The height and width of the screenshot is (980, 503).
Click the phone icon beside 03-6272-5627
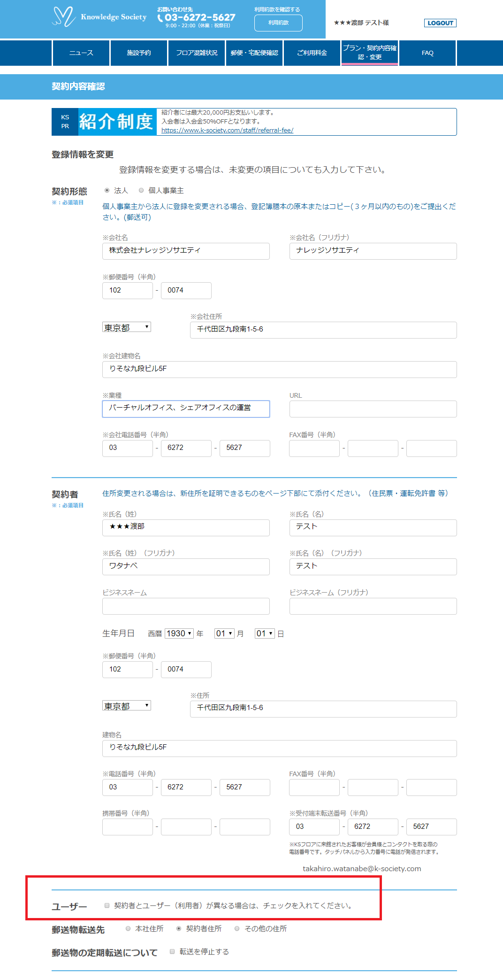(160, 18)
